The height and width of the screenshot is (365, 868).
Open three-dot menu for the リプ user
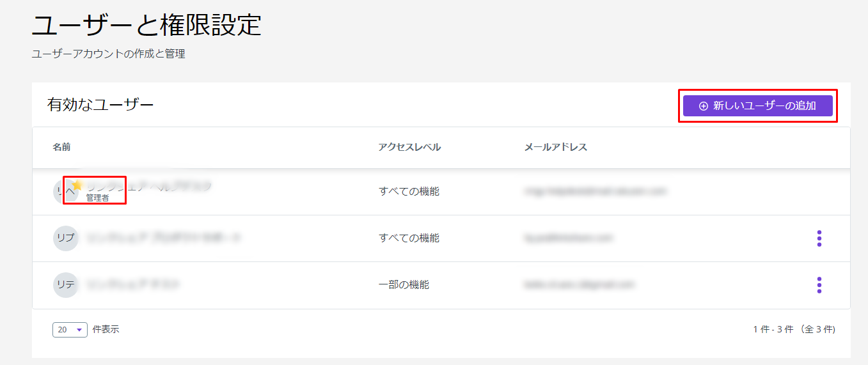819,238
